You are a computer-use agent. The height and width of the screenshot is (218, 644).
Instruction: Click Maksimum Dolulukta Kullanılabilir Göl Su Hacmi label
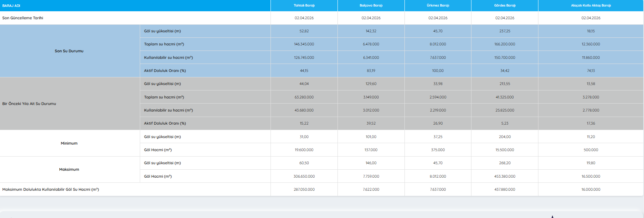51,189
